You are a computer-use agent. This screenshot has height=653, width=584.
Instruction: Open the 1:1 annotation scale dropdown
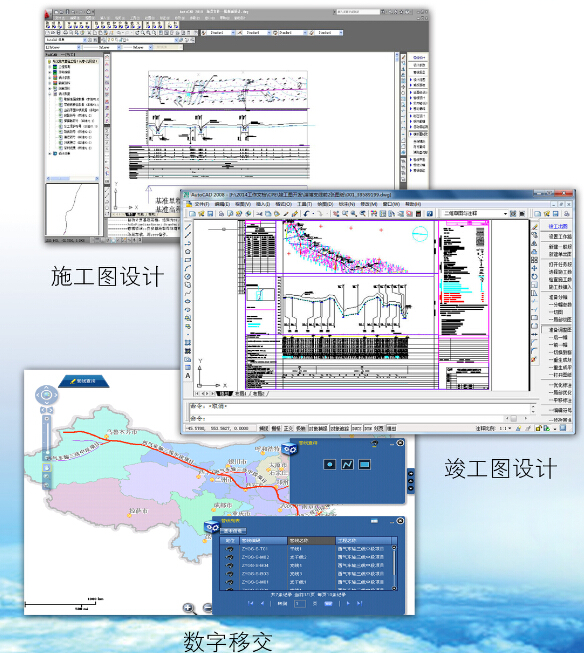tap(505, 428)
